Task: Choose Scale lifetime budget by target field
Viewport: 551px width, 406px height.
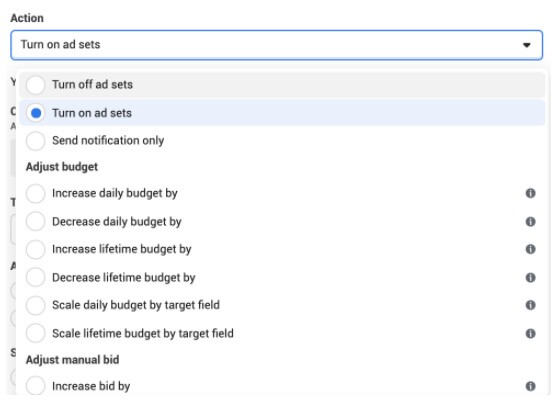Action: pyautogui.click(x=35, y=333)
